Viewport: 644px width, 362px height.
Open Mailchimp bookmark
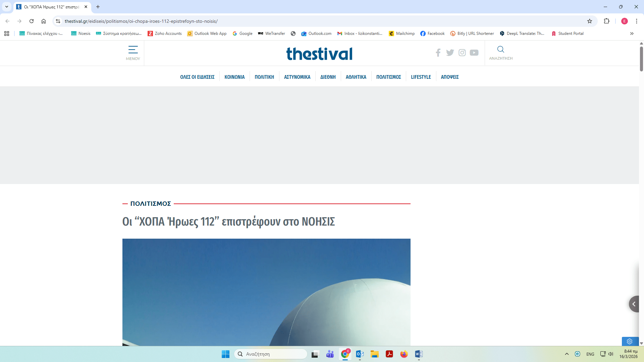pos(401,34)
